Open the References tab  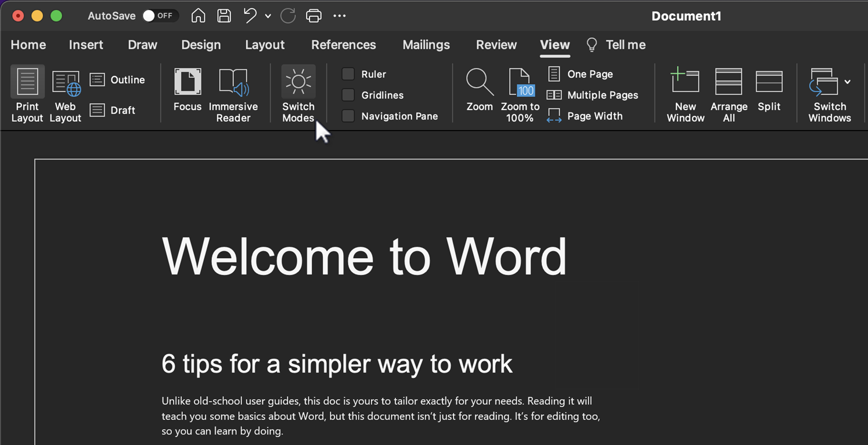tap(343, 45)
